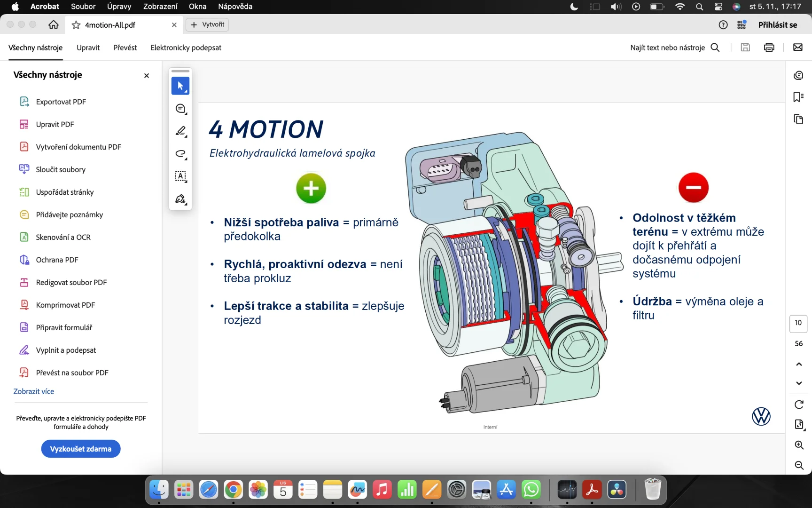812x508 pixels.
Task: Toggle Do Not Disturb moon icon
Action: coord(574,7)
